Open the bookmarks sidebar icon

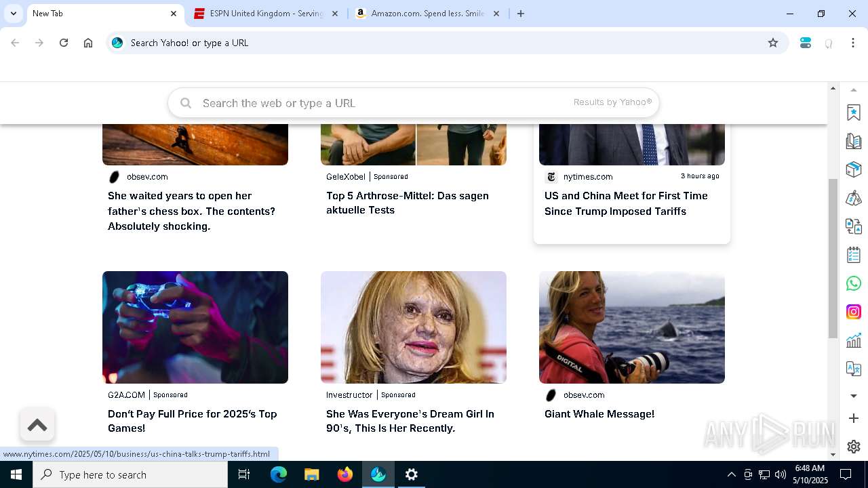pyautogui.click(x=854, y=113)
